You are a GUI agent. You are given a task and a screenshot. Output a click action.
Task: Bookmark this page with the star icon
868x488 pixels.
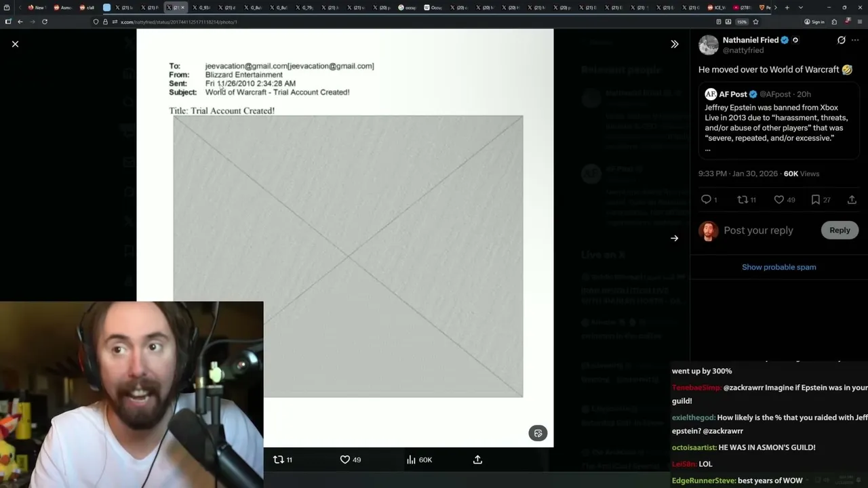click(755, 22)
